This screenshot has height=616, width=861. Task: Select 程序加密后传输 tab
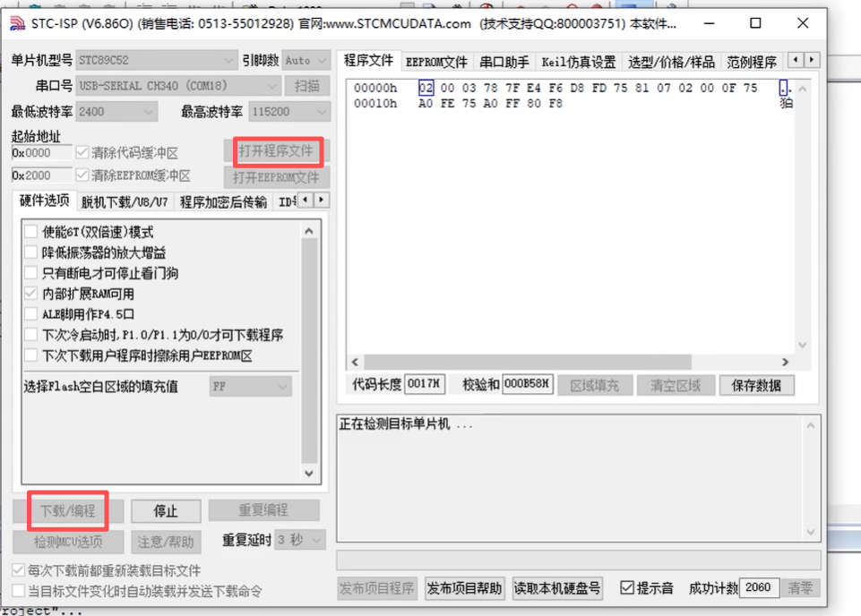click(x=223, y=202)
